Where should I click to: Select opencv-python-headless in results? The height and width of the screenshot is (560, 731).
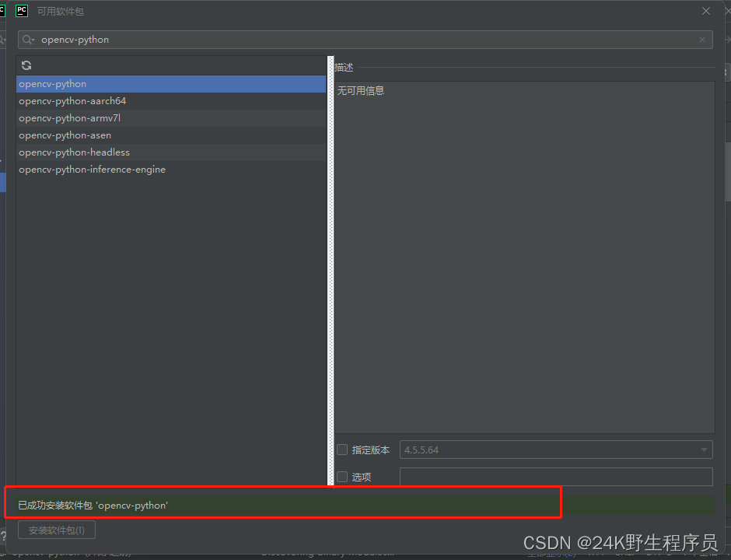[74, 152]
